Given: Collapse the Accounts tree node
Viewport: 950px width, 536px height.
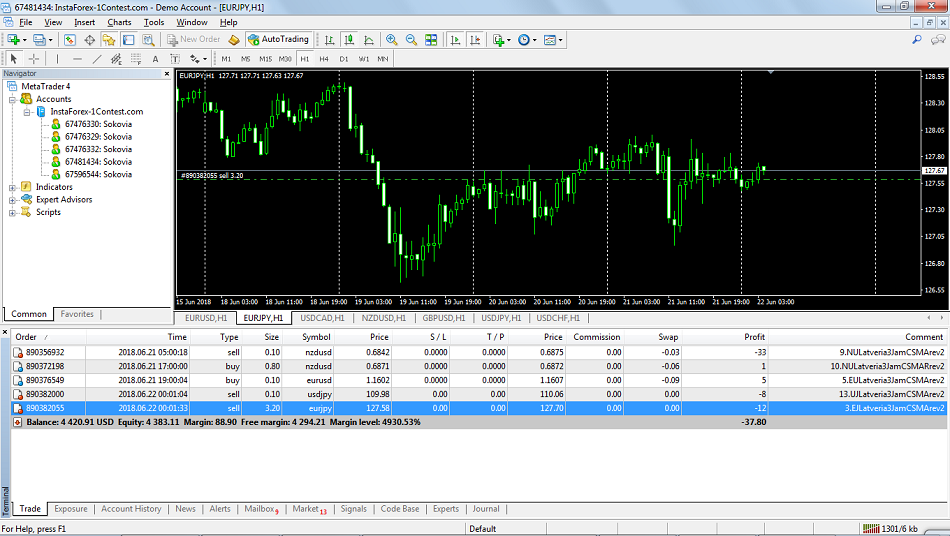Looking at the screenshot, I should pyautogui.click(x=12, y=99).
